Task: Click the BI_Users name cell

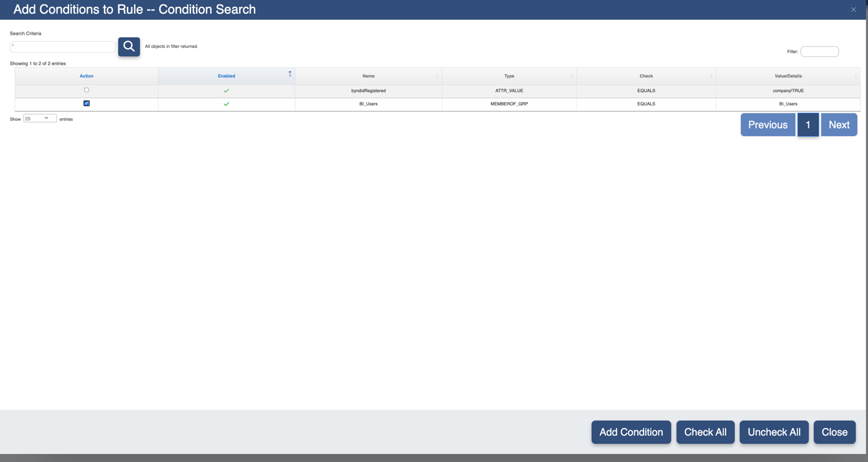Action: (x=368, y=104)
